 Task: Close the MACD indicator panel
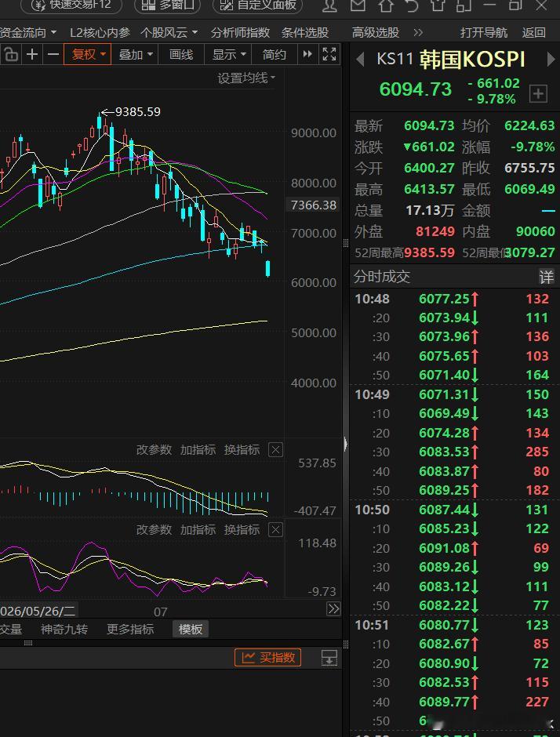pyautogui.click(x=275, y=450)
